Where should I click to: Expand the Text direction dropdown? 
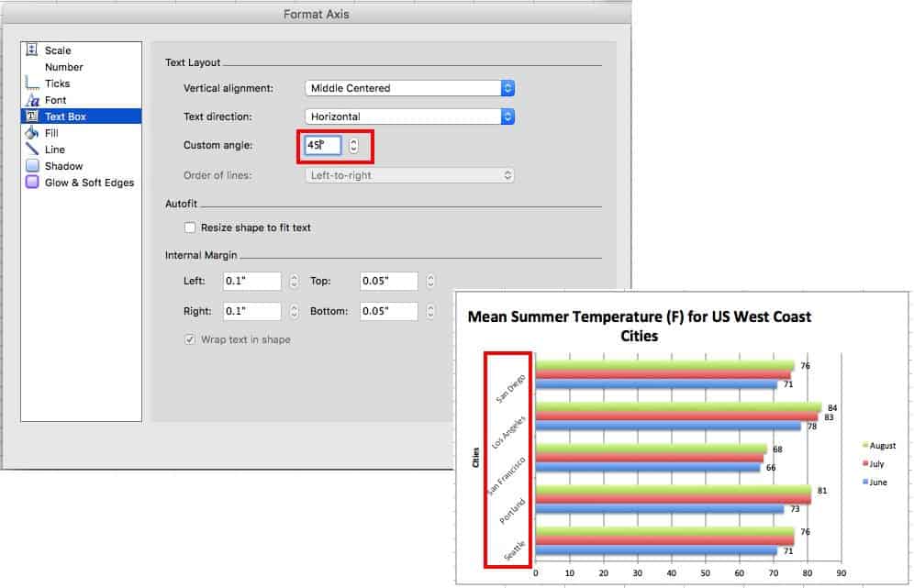click(x=409, y=116)
